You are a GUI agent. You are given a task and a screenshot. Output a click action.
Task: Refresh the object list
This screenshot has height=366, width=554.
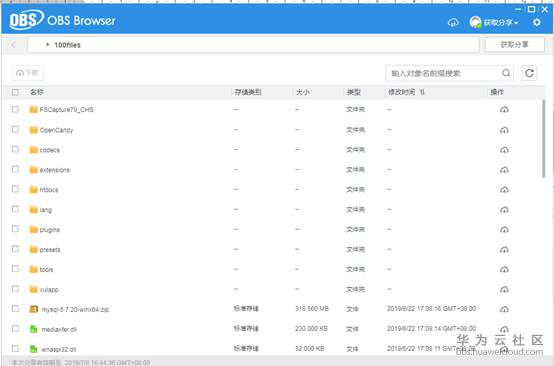[529, 73]
